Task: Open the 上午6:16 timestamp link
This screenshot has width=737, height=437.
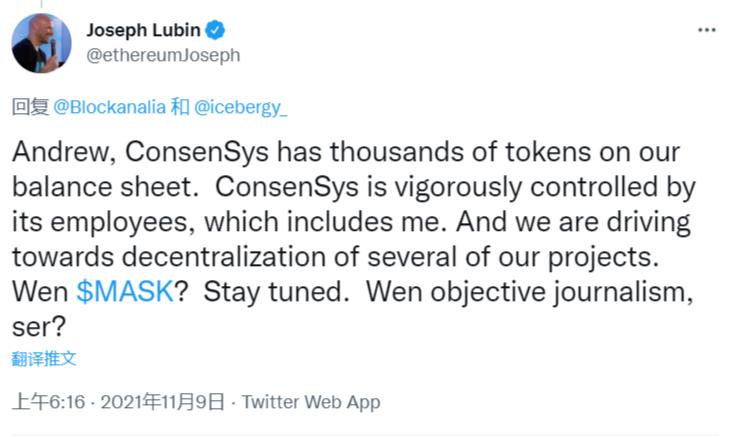Action: click(x=49, y=402)
